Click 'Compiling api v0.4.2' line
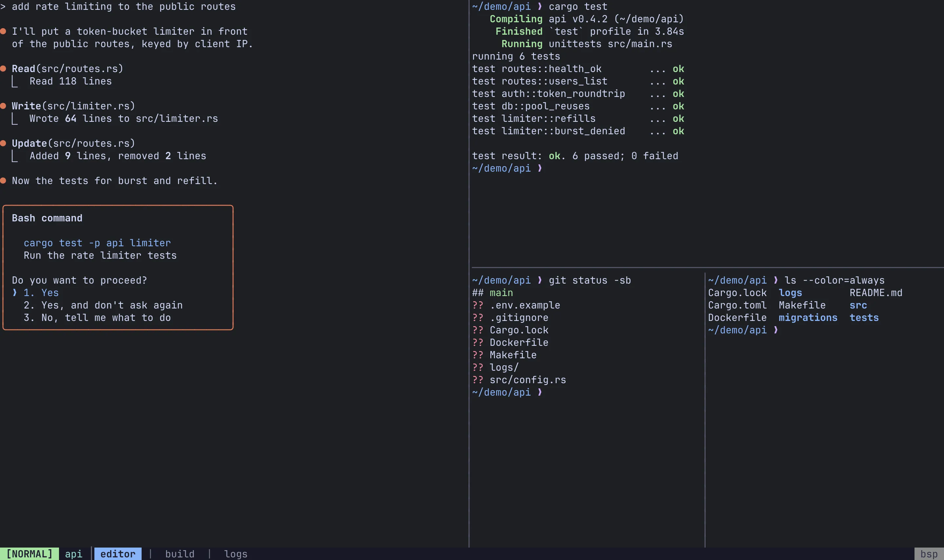Screen dimensions: 944x560 [587, 19]
